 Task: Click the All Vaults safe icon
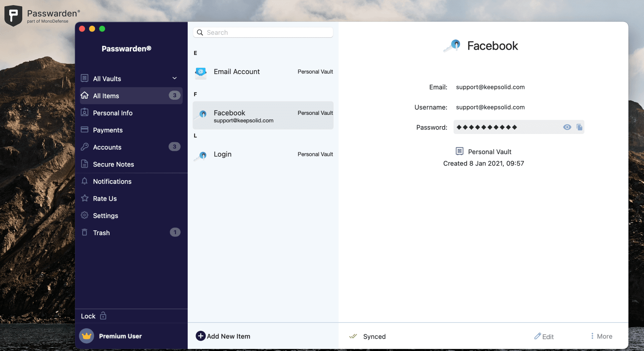[x=85, y=78]
